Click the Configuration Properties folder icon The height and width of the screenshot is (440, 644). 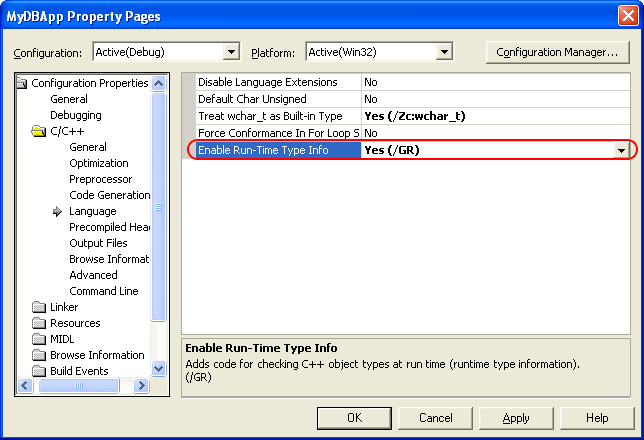(23, 83)
